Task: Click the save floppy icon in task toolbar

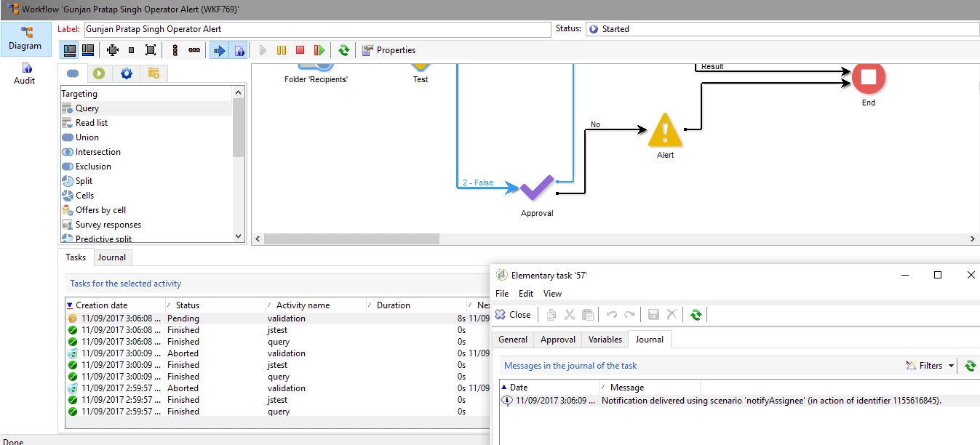Action: tap(653, 315)
